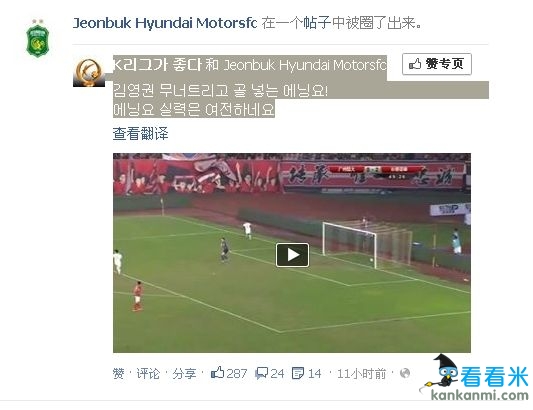Open the golden K League page avatar
The height and width of the screenshot is (410, 533).
[x=89, y=72]
